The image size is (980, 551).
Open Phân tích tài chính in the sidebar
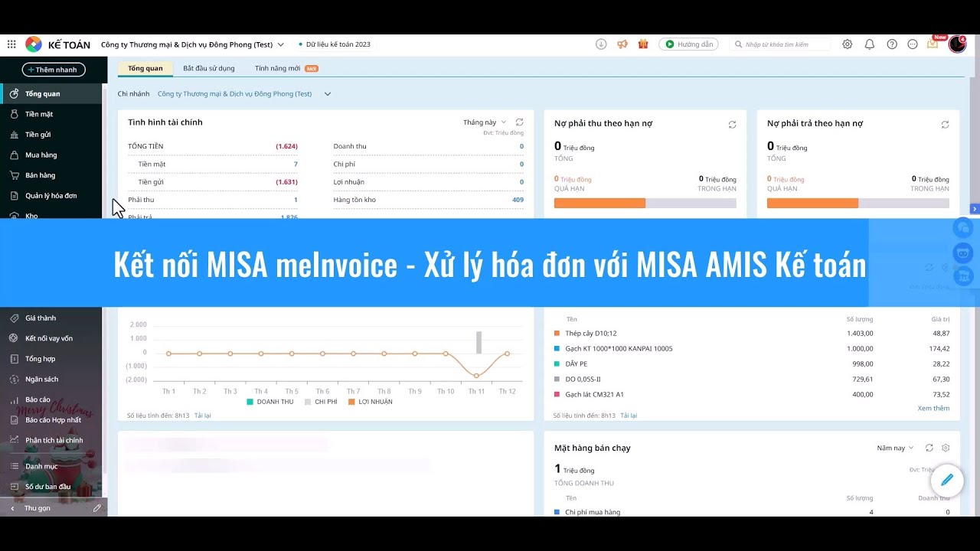click(54, 441)
